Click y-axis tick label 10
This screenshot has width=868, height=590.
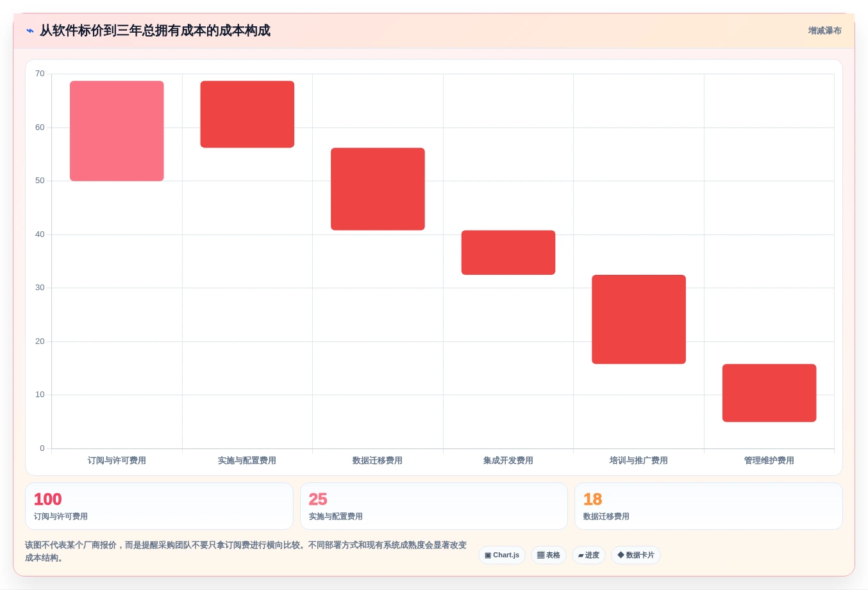pos(40,395)
